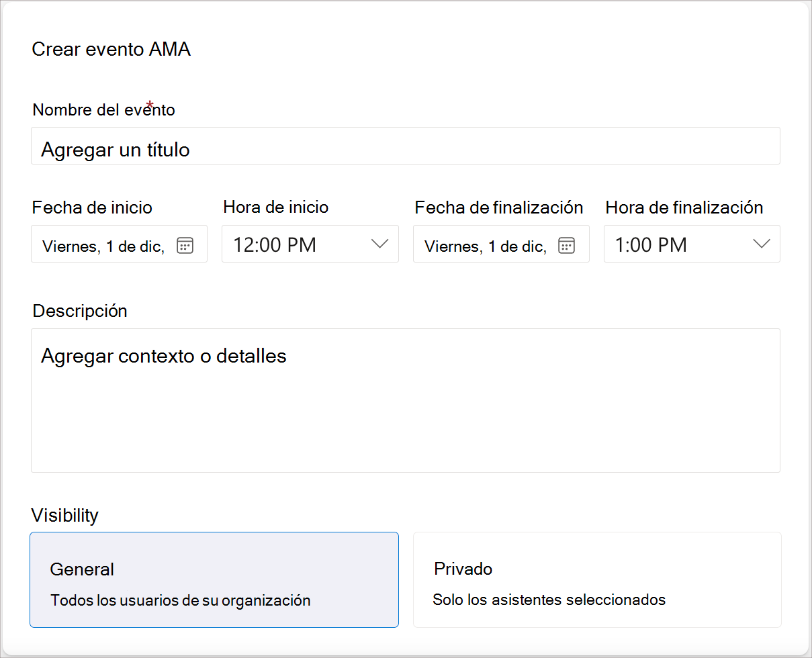This screenshot has width=812, height=658.
Task: Click the event name title field
Action: [406, 146]
